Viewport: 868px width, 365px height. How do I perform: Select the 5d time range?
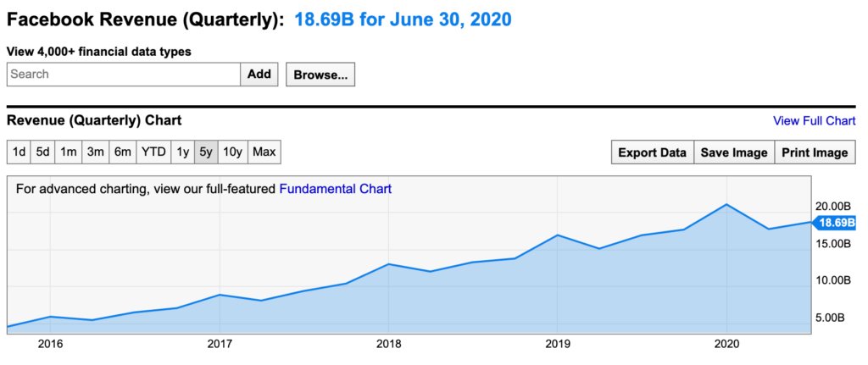click(43, 152)
